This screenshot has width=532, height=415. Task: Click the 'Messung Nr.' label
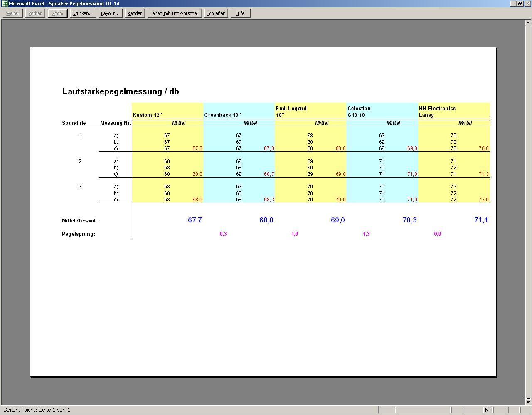[x=116, y=123]
